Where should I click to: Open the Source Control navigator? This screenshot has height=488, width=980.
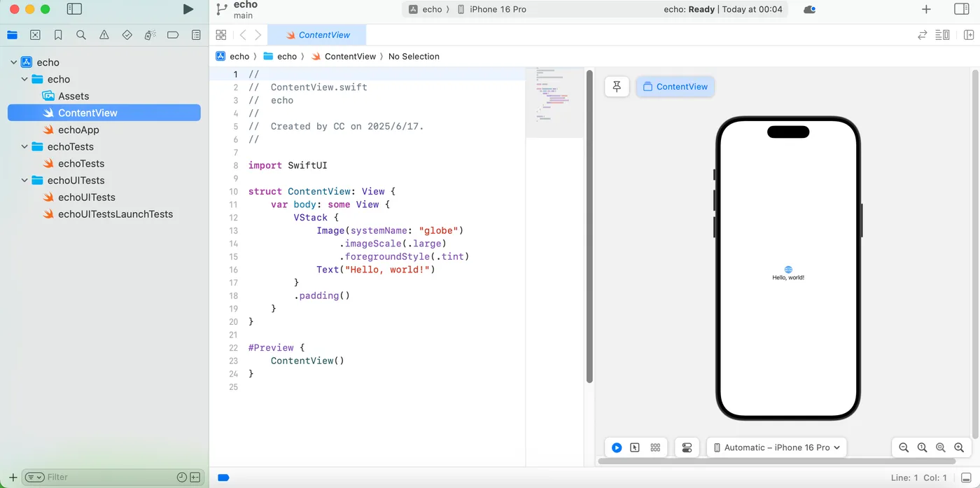click(x=35, y=35)
